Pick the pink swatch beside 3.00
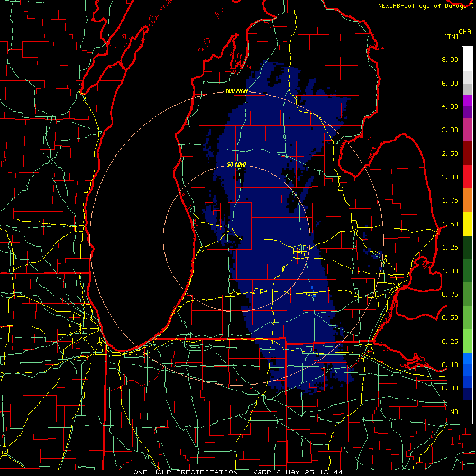The image size is (476, 476). point(467,130)
